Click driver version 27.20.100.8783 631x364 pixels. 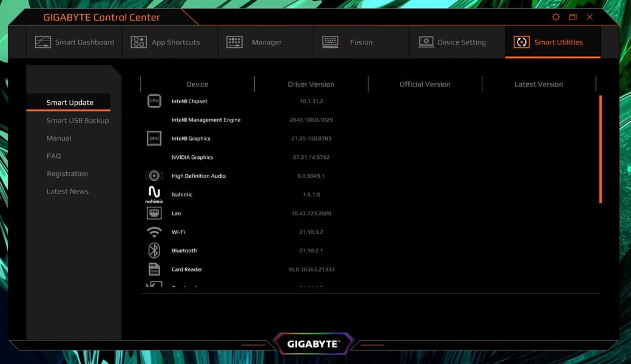(311, 138)
